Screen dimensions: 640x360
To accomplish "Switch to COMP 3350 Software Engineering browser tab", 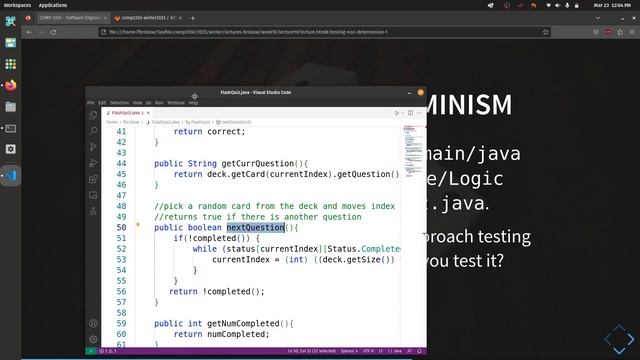I will coord(73,18).
